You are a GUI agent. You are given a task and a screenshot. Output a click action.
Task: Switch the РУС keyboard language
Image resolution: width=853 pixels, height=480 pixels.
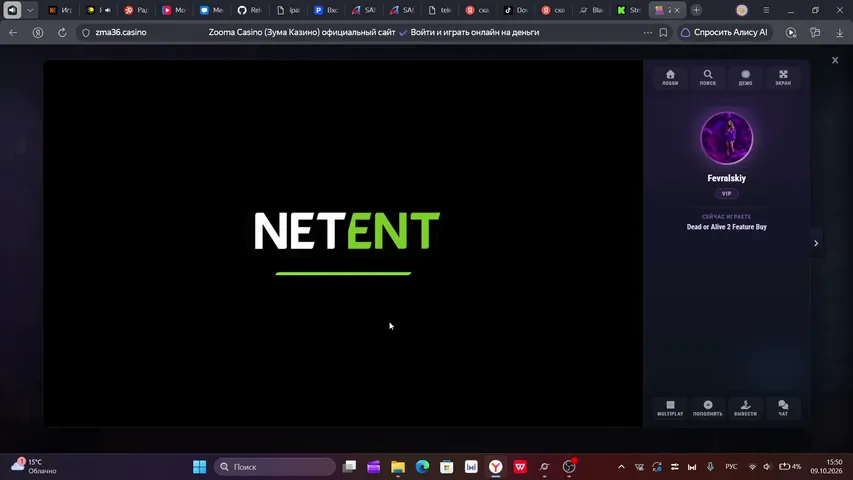point(731,466)
